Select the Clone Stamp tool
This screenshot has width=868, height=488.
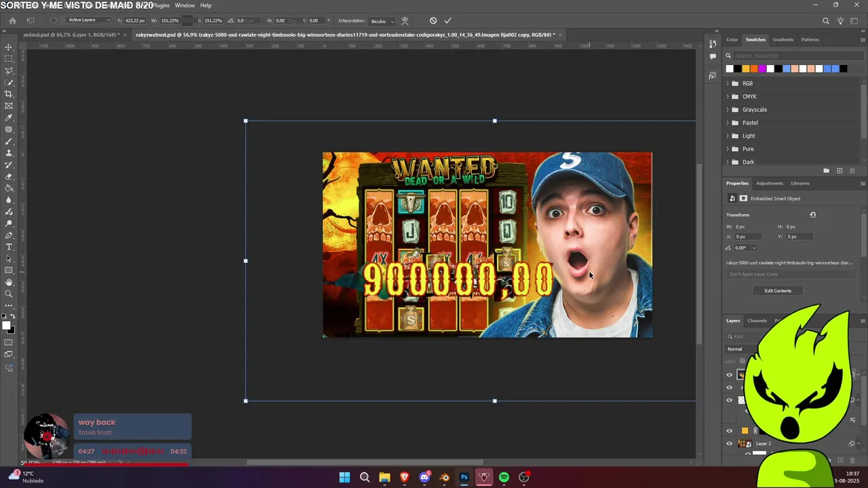click(9, 153)
